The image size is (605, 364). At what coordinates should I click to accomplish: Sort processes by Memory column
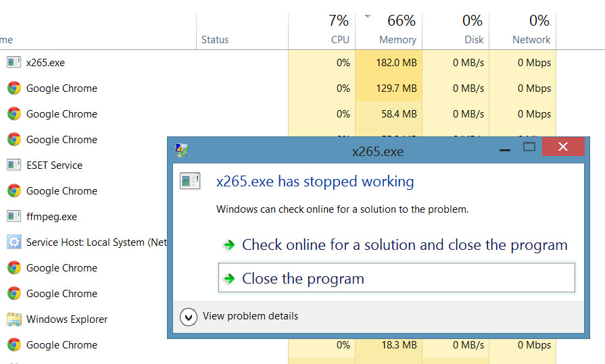pos(397,39)
